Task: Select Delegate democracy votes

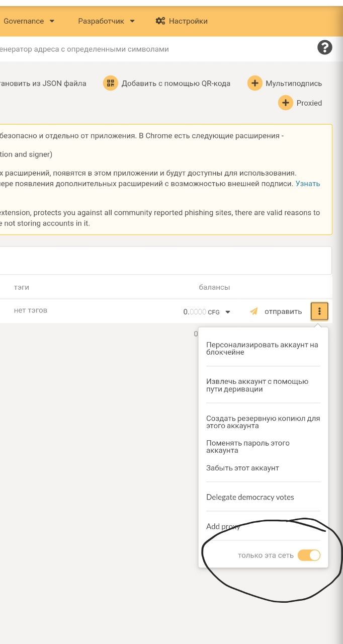Action: point(250,497)
